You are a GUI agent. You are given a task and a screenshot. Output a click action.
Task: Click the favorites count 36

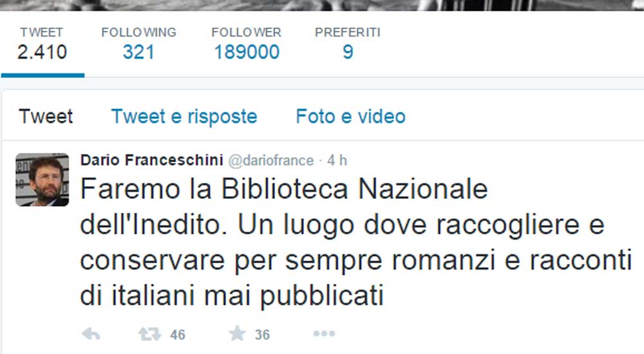(x=262, y=335)
